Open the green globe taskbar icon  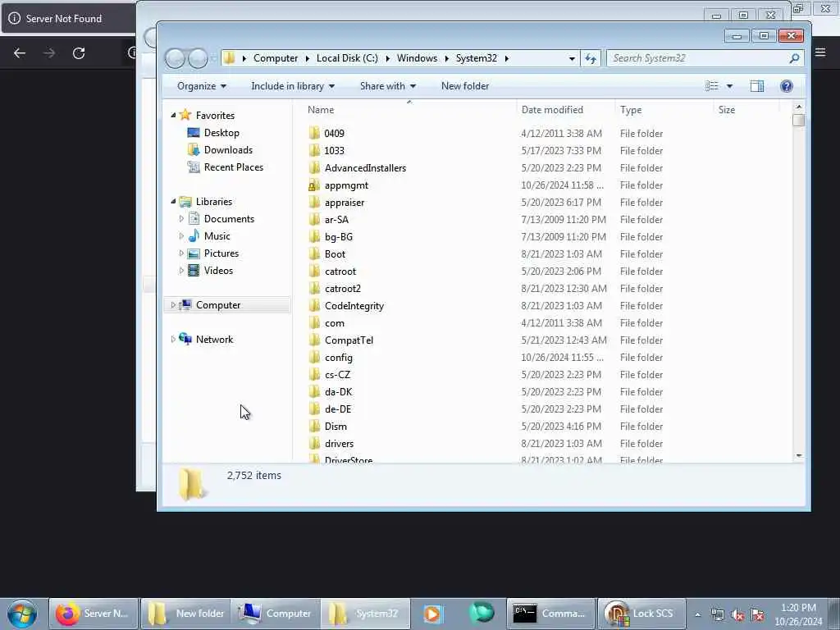point(481,613)
